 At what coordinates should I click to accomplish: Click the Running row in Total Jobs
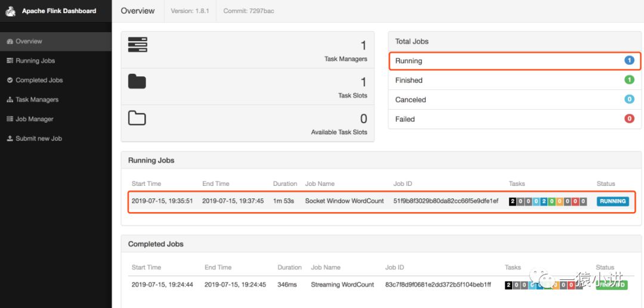tap(515, 61)
